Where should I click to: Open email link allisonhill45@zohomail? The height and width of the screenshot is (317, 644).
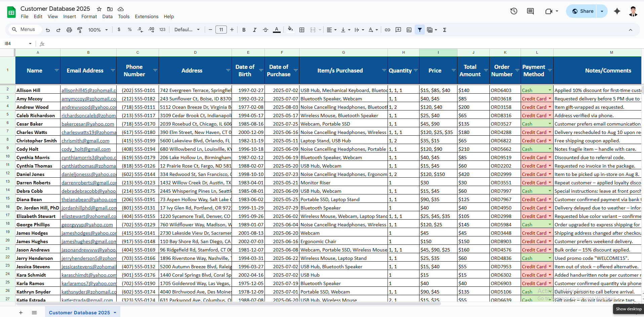pyautogui.click(x=89, y=90)
